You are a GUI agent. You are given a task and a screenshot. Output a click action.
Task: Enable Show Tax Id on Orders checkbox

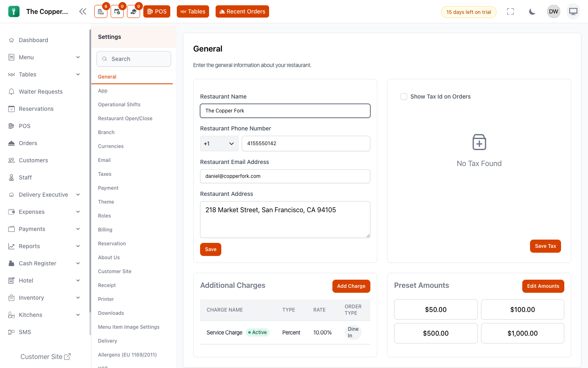[404, 96]
